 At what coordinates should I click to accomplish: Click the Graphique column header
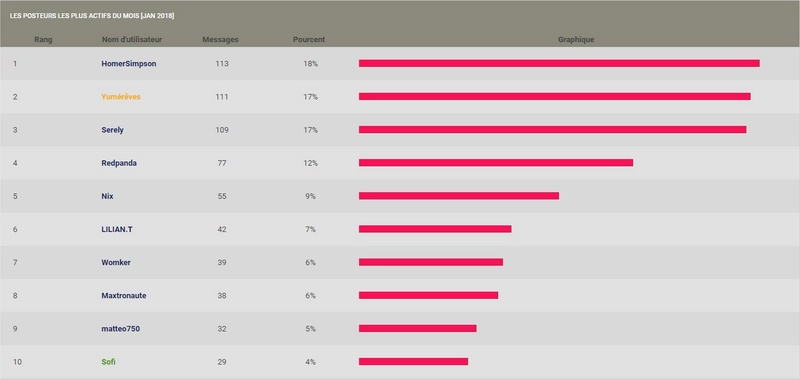[x=576, y=40]
